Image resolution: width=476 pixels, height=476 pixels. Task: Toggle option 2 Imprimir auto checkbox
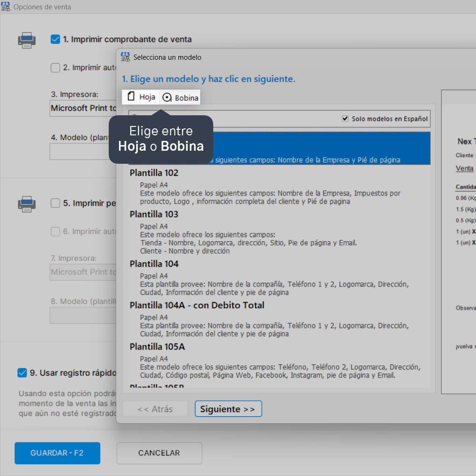click(55, 67)
